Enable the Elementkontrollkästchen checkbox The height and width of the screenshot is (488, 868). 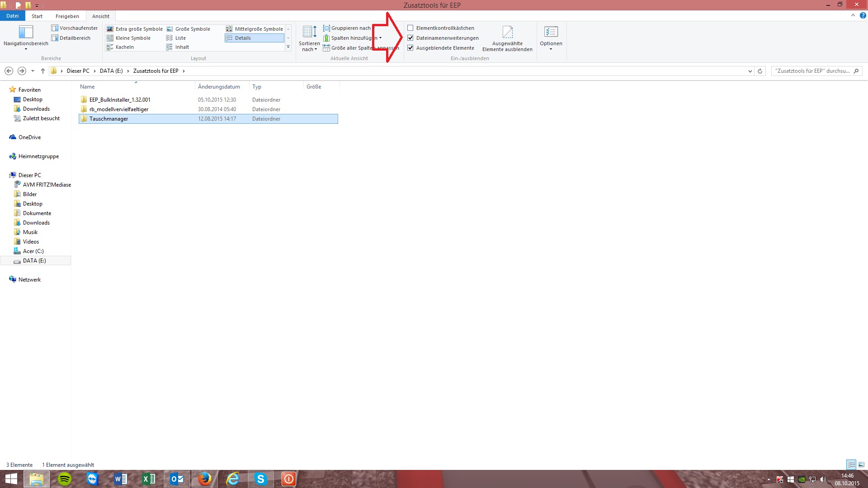coord(410,28)
